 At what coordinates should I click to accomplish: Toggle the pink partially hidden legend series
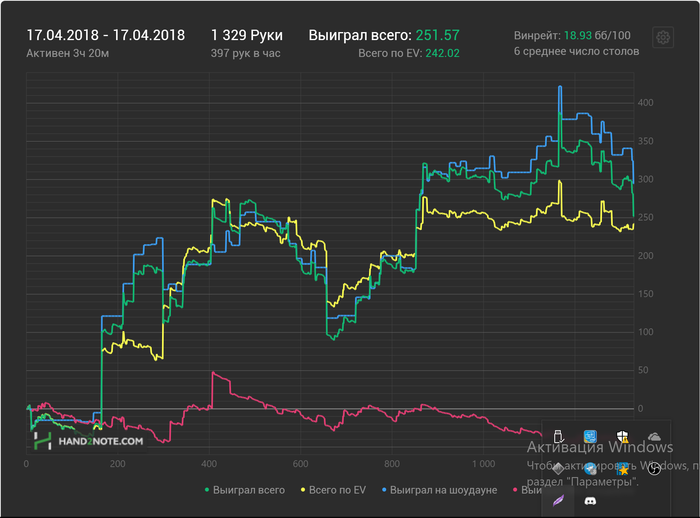[527, 490]
